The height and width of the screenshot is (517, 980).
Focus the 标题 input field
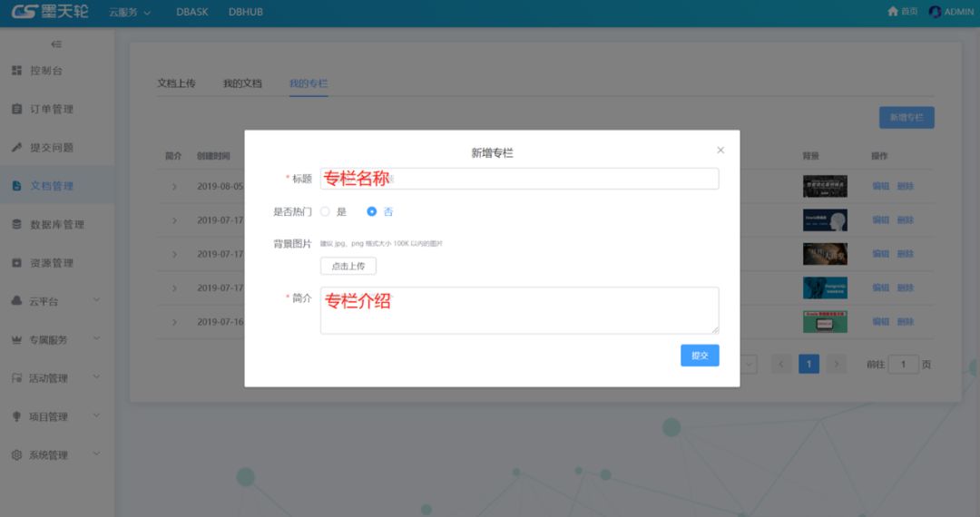pos(519,179)
